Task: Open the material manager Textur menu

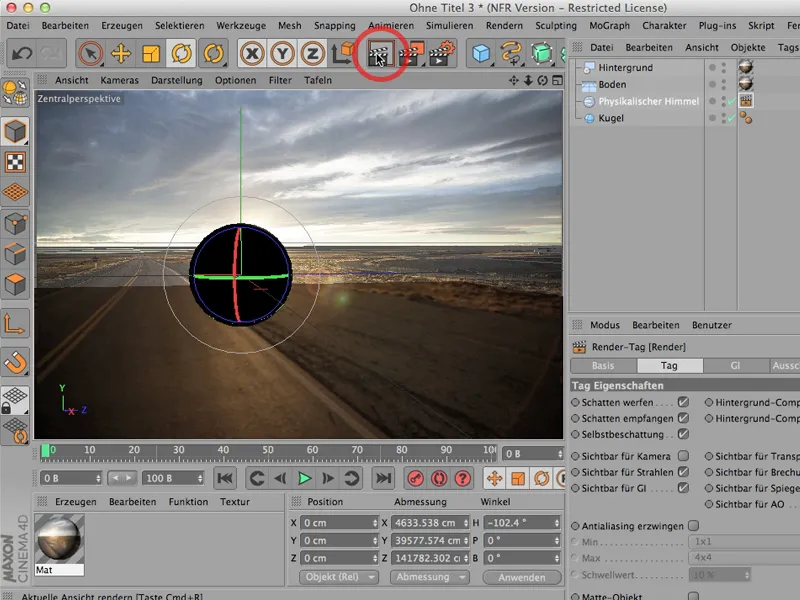Action: coord(235,502)
